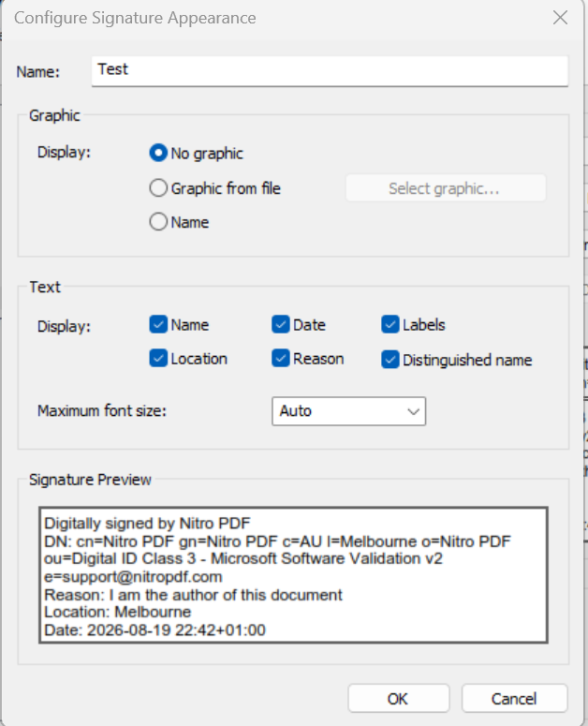Click the Name text field containing Test
The width and height of the screenshot is (588, 726).
pyautogui.click(x=330, y=71)
